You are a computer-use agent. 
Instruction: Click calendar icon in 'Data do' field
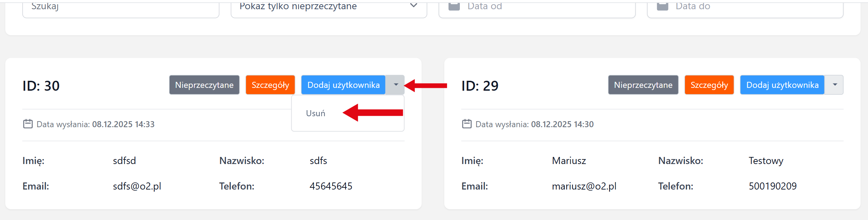[662, 6]
